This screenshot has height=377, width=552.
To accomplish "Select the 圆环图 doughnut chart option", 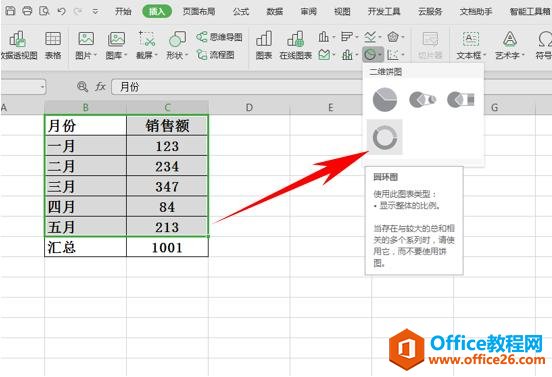I will (385, 137).
